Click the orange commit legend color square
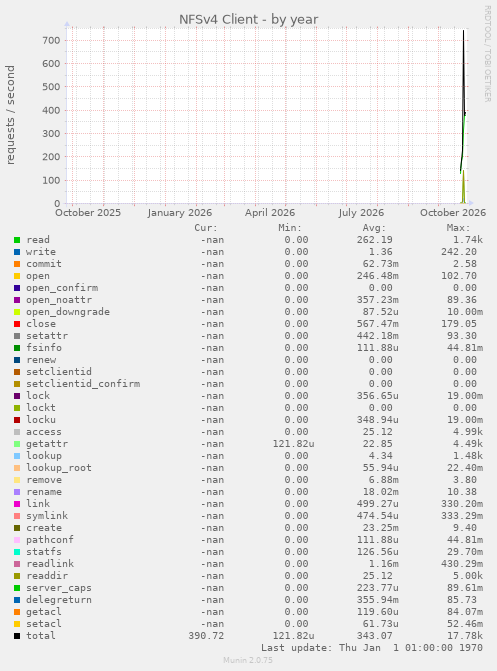497x671 pixels. pyautogui.click(x=17, y=264)
